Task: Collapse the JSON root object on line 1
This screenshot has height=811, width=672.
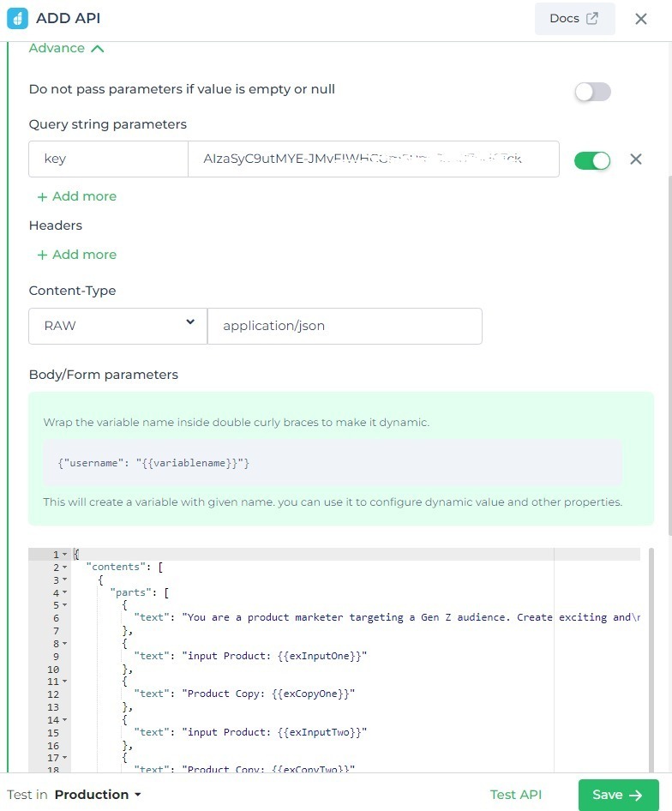Action: [63, 554]
